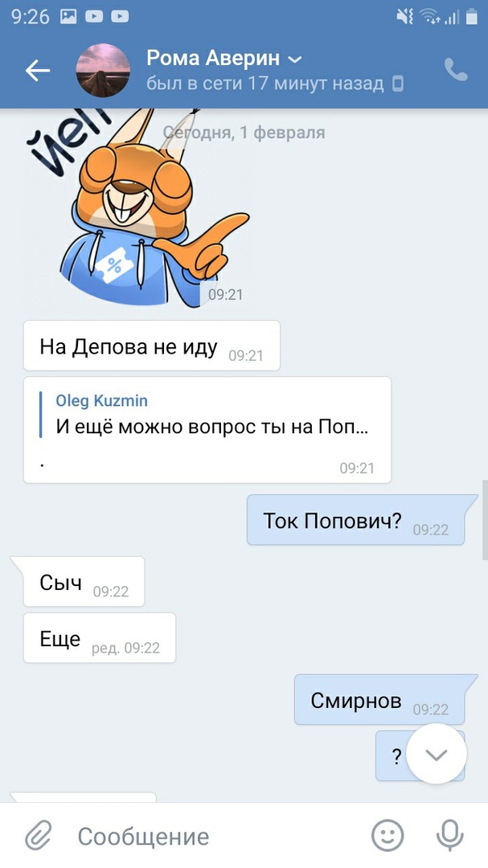The height and width of the screenshot is (868, 488).
Task: Open Рома Аверин's profile avatar
Action: [103, 71]
